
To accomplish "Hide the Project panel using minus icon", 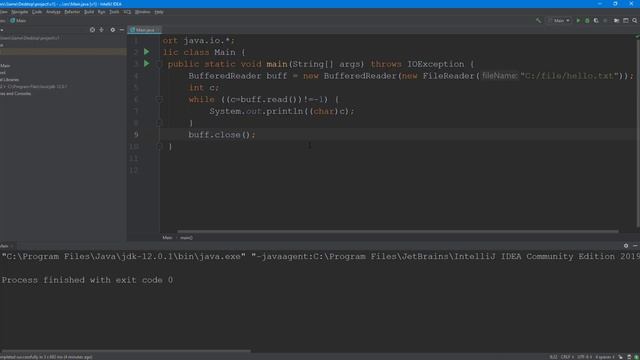I will pos(122,30).
